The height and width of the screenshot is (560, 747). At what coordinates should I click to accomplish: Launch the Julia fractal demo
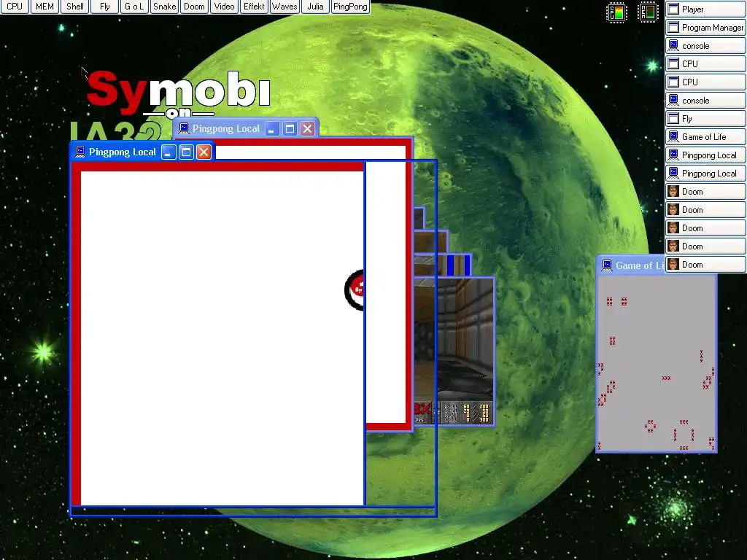point(315,7)
